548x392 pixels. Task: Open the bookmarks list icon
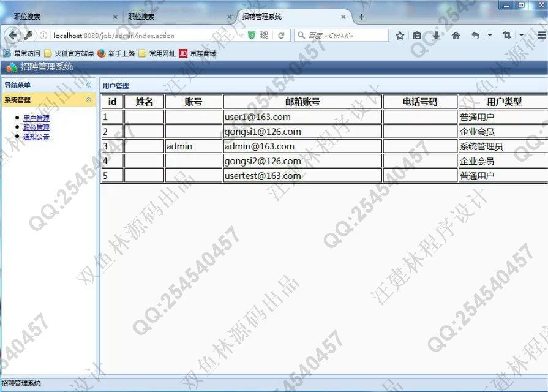[x=416, y=36]
